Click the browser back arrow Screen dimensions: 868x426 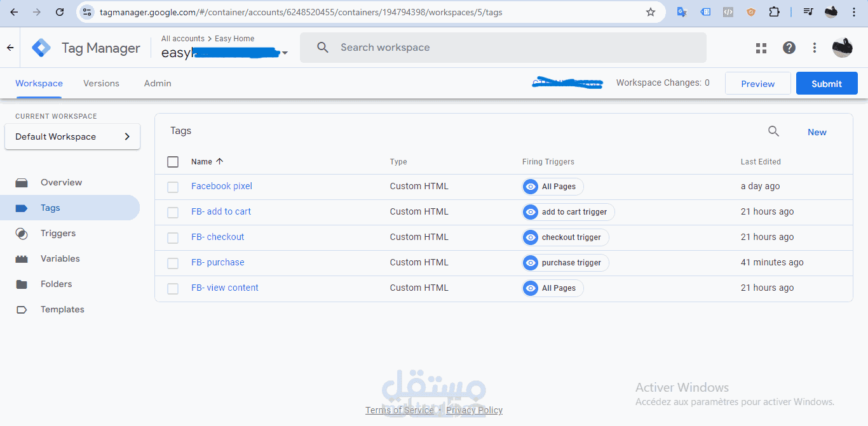pos(14,12)
